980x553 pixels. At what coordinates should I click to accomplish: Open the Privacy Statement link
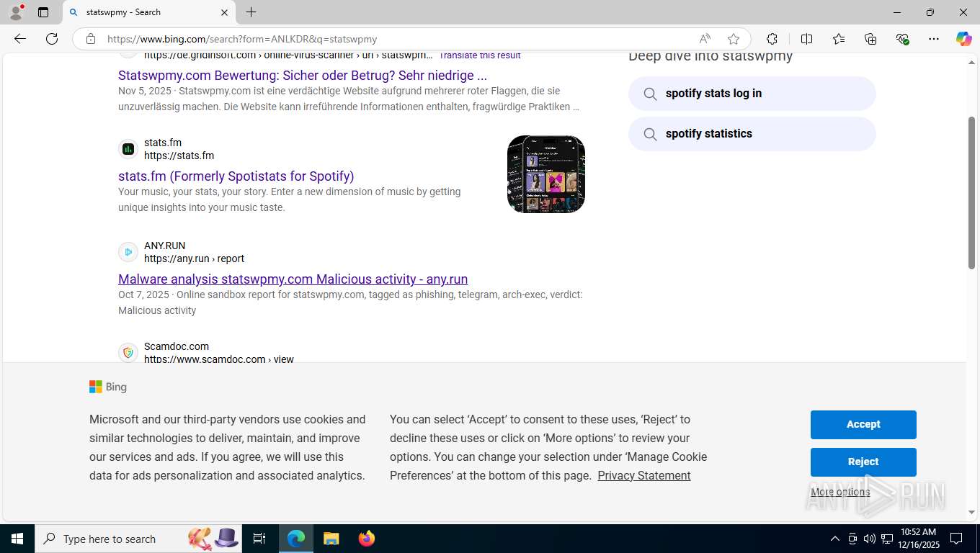(x=644, y=475)
